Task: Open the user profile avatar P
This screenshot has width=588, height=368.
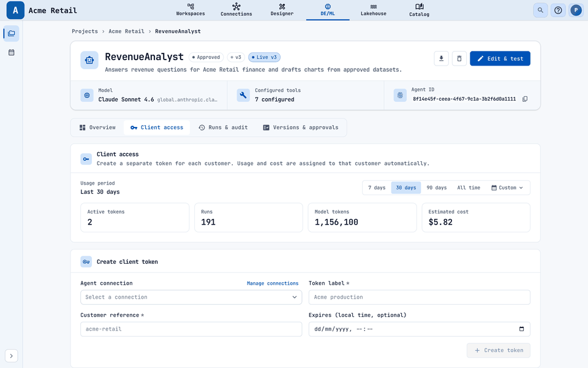Action: pyautogui.click(x=576, y=10)
